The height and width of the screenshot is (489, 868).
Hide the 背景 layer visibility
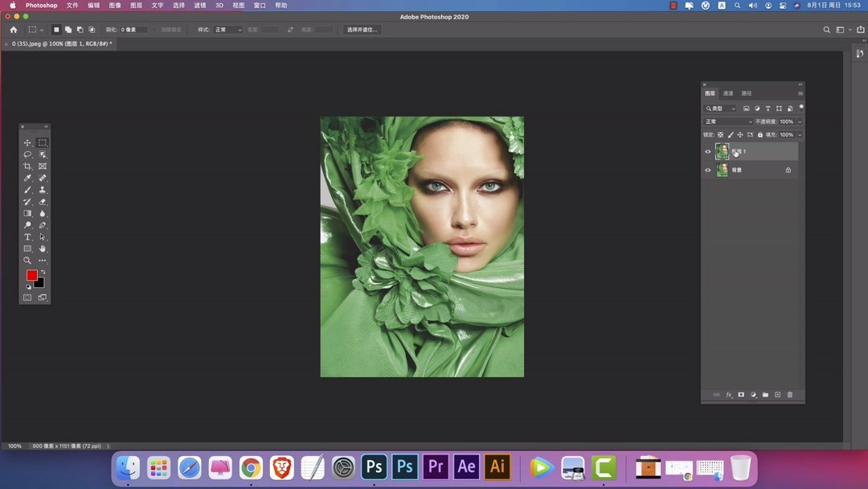[708, 170]
